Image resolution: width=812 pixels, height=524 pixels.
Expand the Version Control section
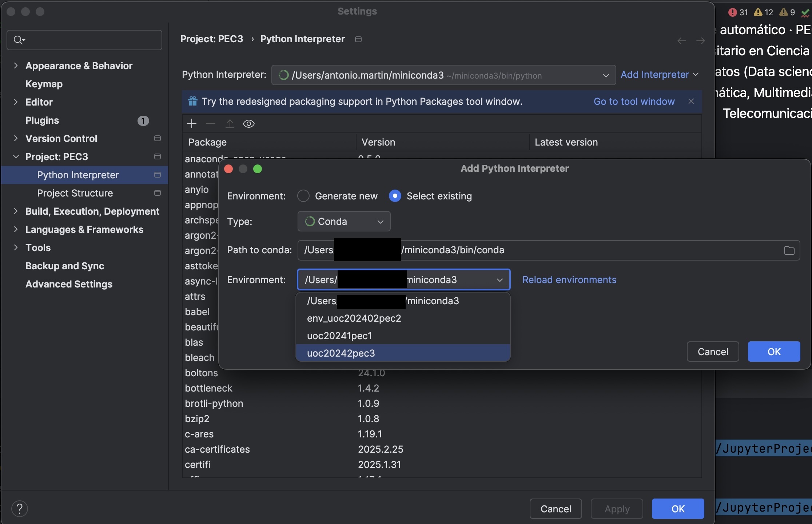16,139
